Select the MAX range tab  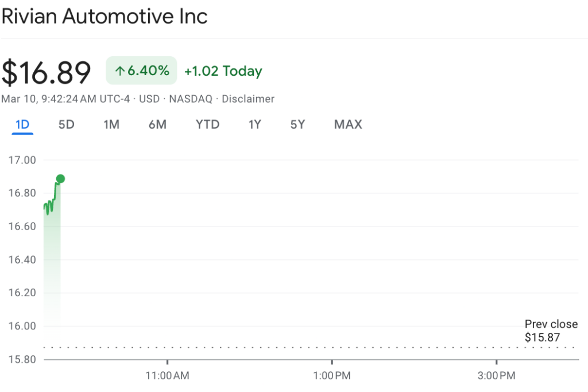pyautogui.click(x=348, y=125)
